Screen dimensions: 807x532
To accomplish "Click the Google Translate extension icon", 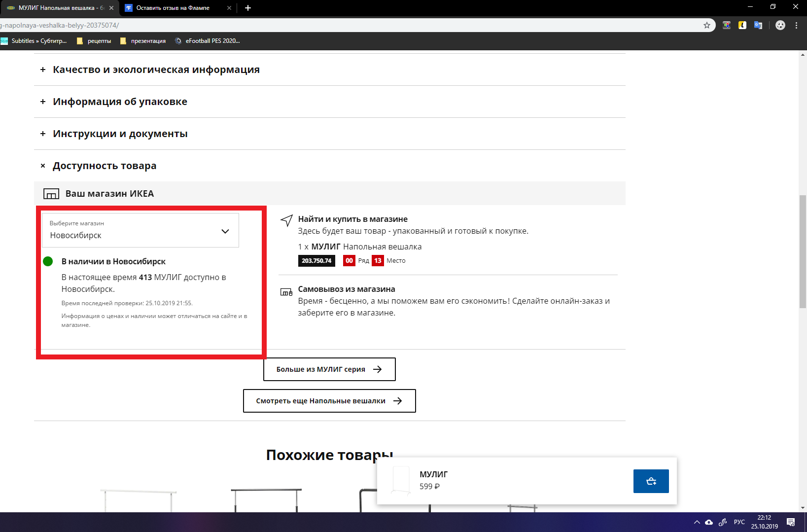I will pyautogui.click(x=758, y=25).
